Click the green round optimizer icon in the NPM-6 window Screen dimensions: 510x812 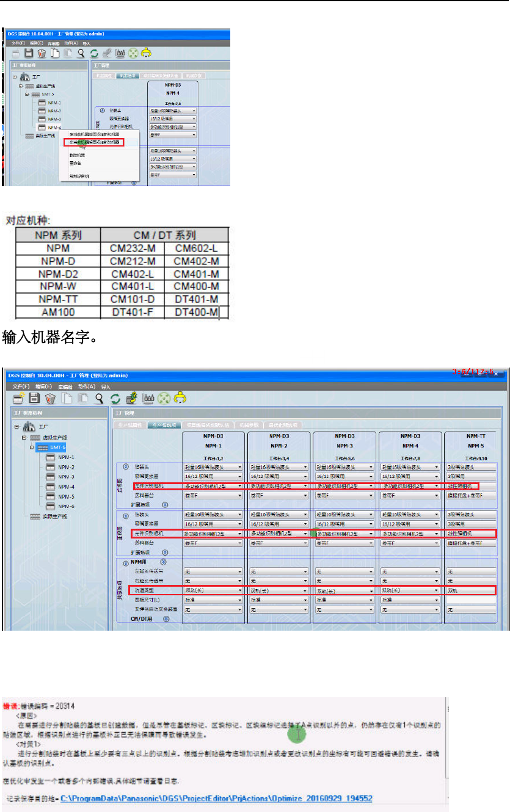163,397
